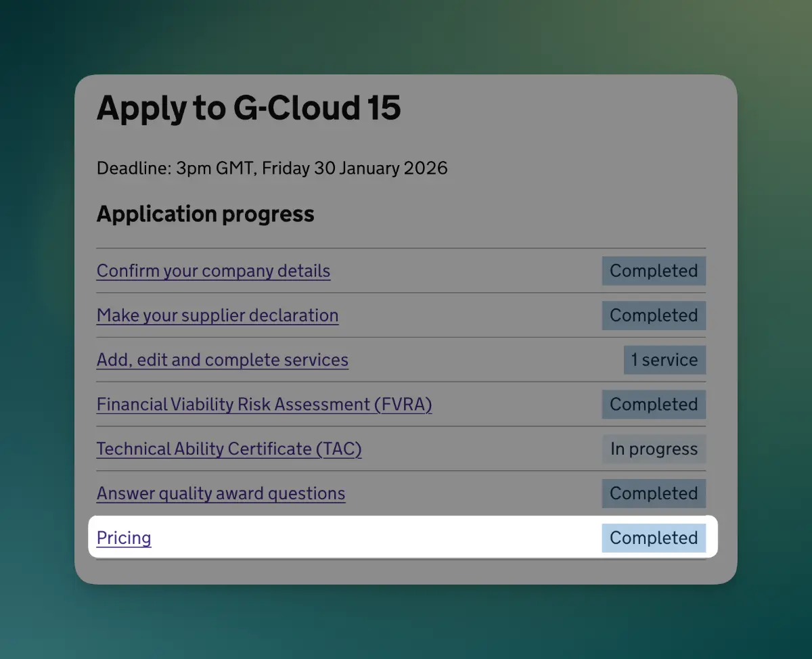
Task: Click the Completed badge for quality award questions
Action: 654,494
